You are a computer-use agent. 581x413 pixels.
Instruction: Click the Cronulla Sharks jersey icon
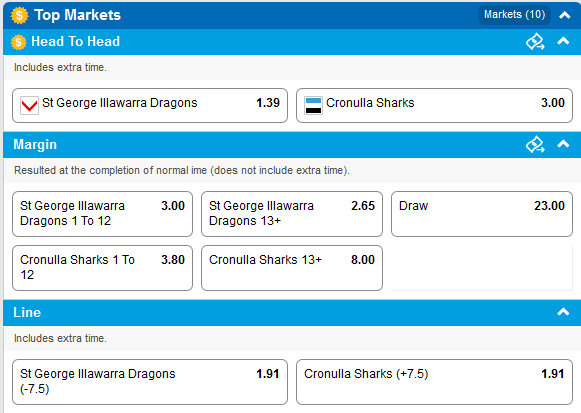tap(313, 105)
